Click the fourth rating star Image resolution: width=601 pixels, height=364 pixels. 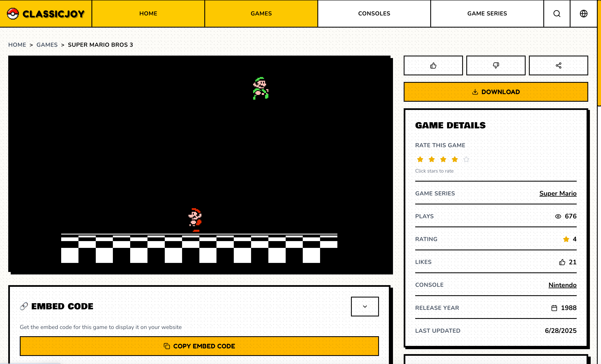point(455,159)
